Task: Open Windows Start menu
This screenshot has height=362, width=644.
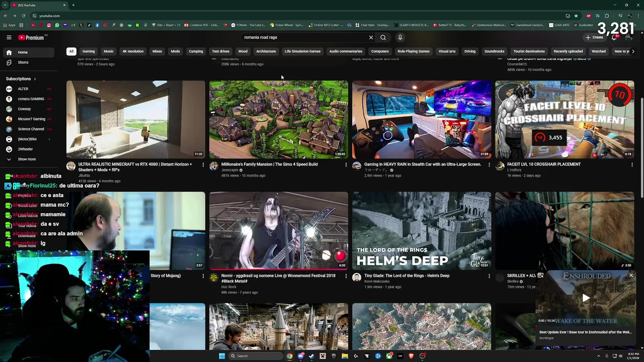Action: point(222,356)
